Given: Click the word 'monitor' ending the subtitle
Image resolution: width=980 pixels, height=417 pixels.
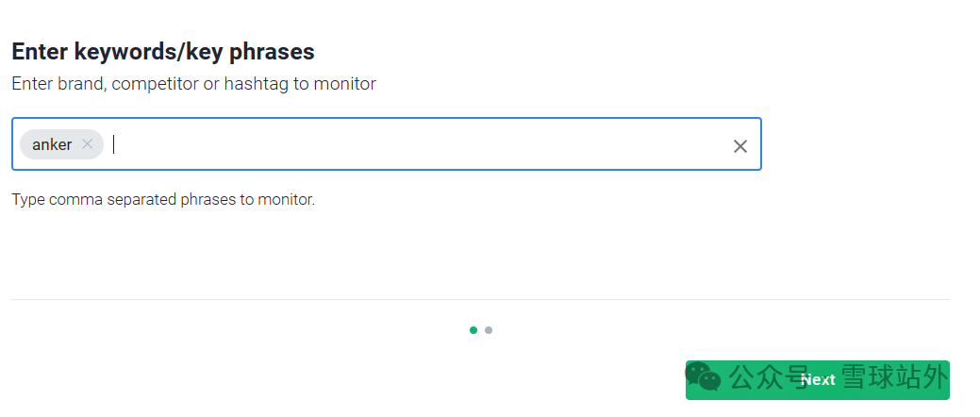Looking at the screenshot, I should coord(345,84).
